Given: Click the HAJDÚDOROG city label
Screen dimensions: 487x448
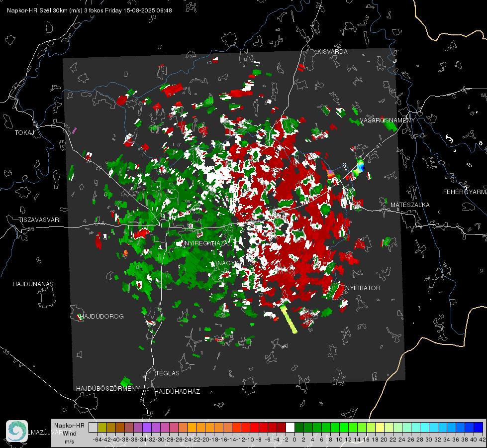Looking at the screenshot, I should click(x=102, y=317).
